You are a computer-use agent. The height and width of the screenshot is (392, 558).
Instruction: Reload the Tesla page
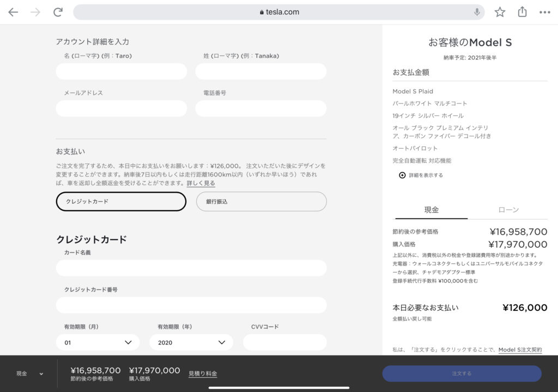pos(58,12)
